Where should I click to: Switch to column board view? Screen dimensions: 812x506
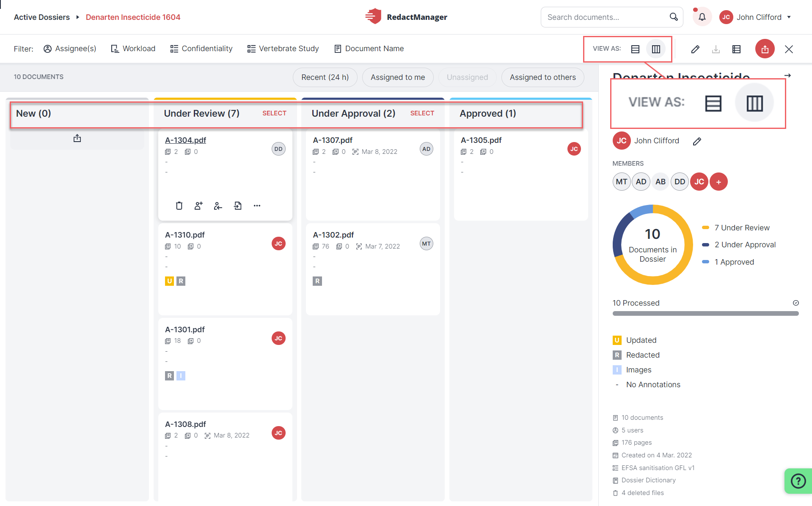[x=656, y=49]
